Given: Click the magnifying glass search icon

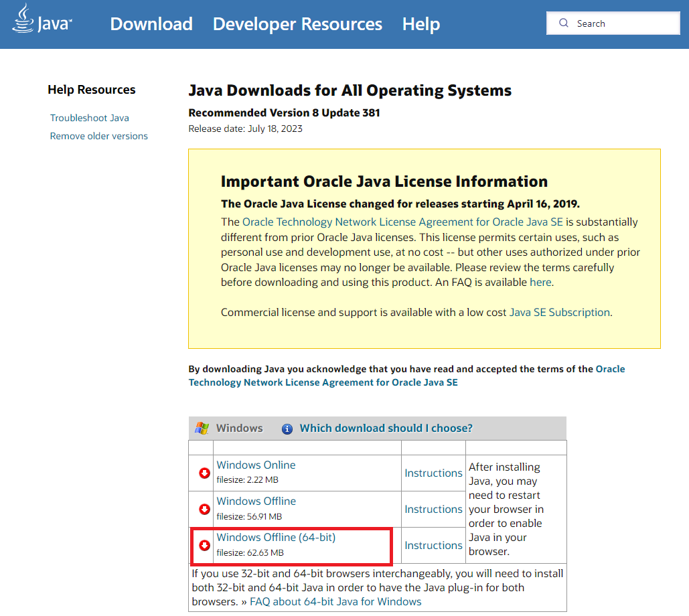Looking at the screenshot, I should pyautogui.click(x=564, y=23).
